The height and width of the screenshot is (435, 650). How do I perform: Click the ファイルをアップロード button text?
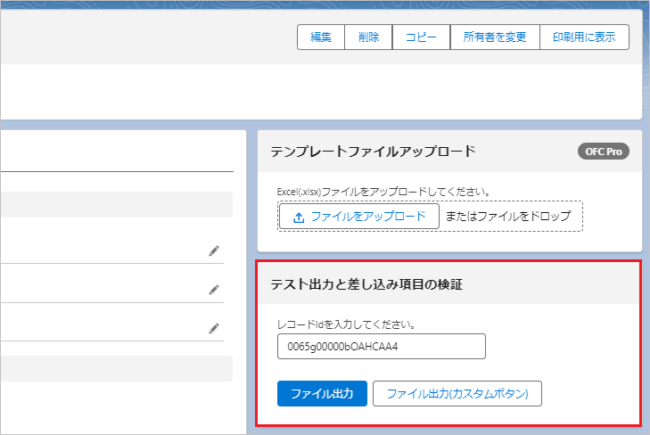coord(368,217)
